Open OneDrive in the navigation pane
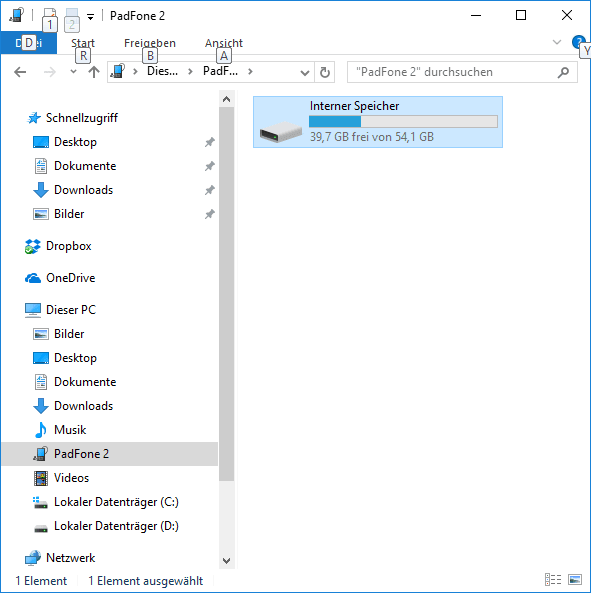Screen dimensions: 591x593 click(70, 278)
